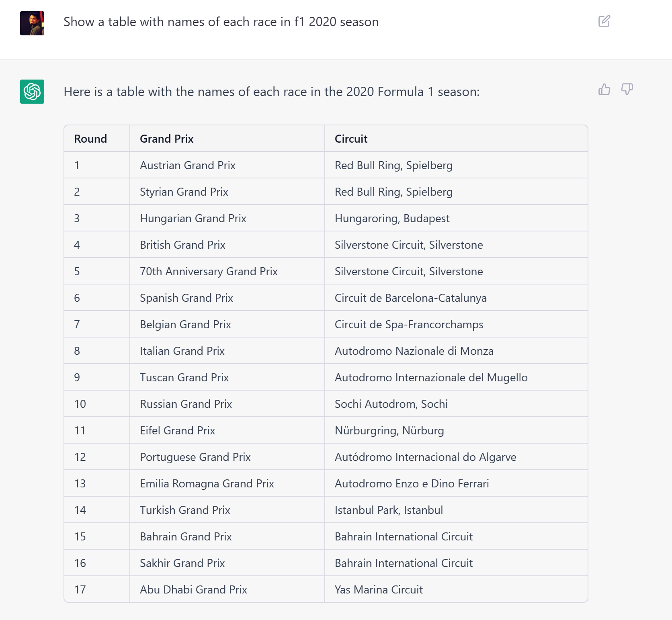Screen dimensions: 672x620
Task: Select the Tuscan Grand Prix cell
Action: click(184, 377)
